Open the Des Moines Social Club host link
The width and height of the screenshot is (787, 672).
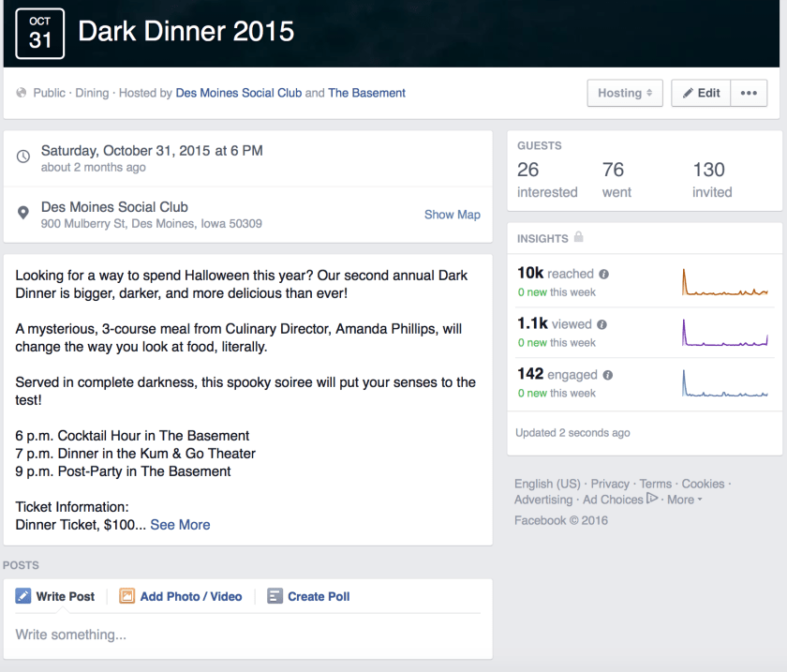[239, 93]
